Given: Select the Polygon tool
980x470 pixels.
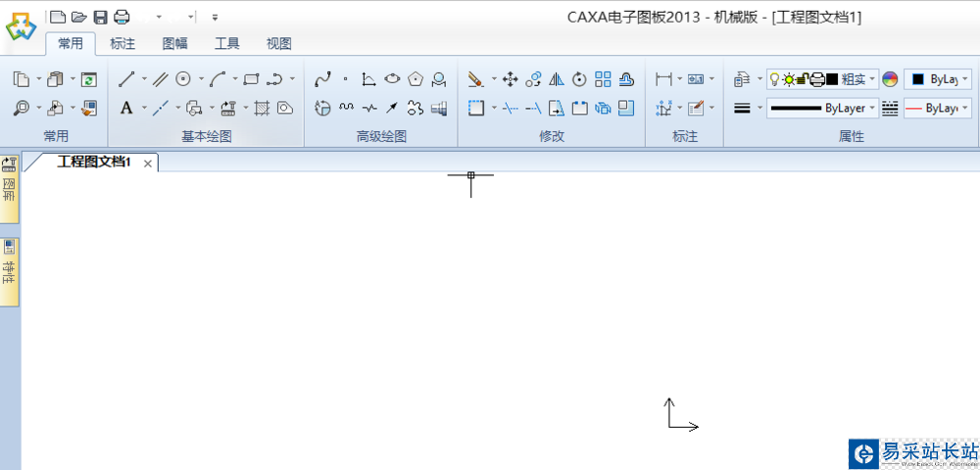Looking at the screenshot, I should [x=416, y=78].
